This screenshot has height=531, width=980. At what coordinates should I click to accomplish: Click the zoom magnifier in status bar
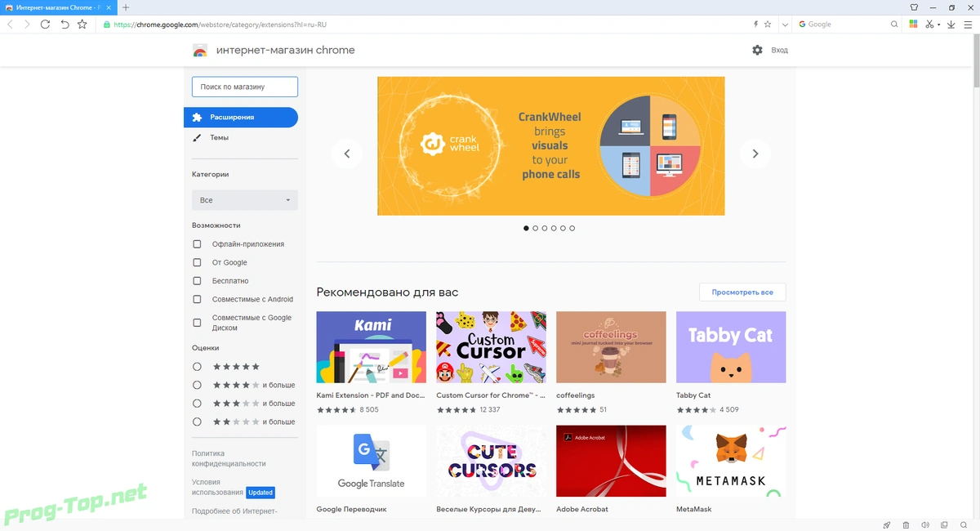tap(964, 524)
